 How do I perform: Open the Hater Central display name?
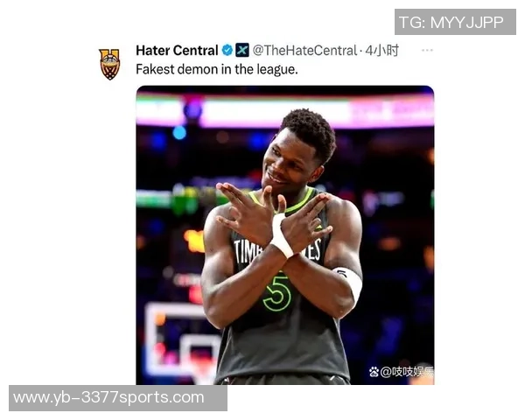point(177,51)
